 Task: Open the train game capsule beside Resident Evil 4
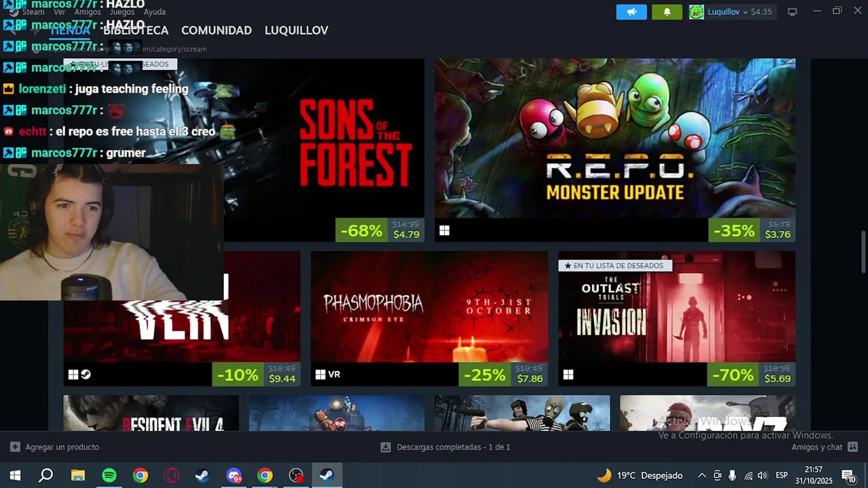coord(336,413)
